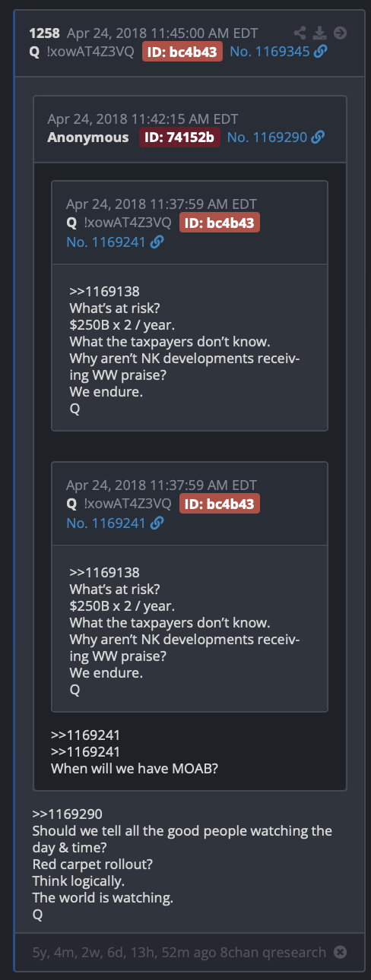Viewport: 371px width, 980px height.
Task: Click the download icon in post header
Action: (x=320, y=33)
